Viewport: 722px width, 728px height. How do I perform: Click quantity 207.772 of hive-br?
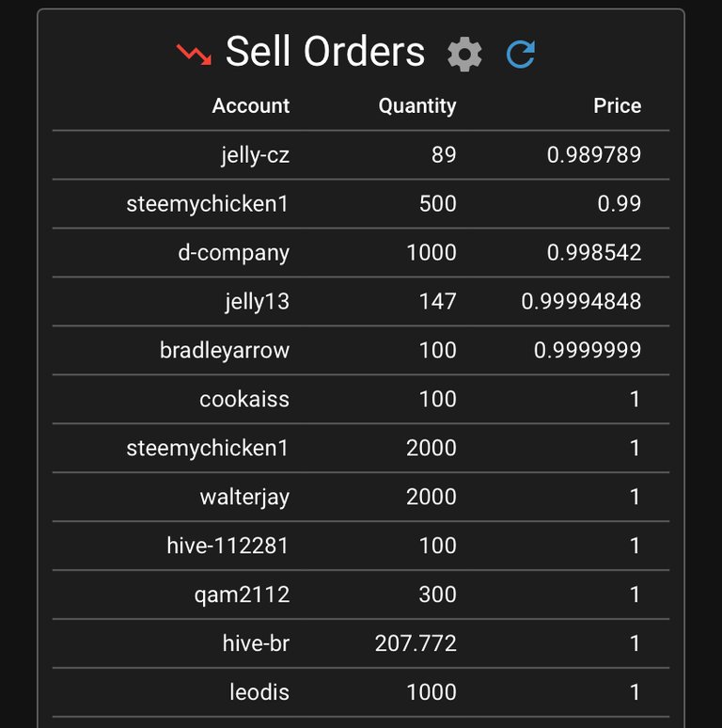point(416,643)
